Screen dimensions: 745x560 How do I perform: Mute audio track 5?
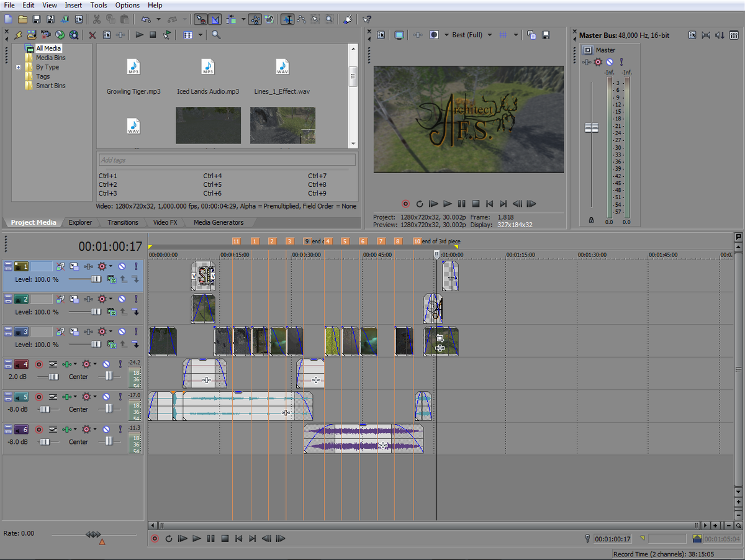click(x=106, y=397)
